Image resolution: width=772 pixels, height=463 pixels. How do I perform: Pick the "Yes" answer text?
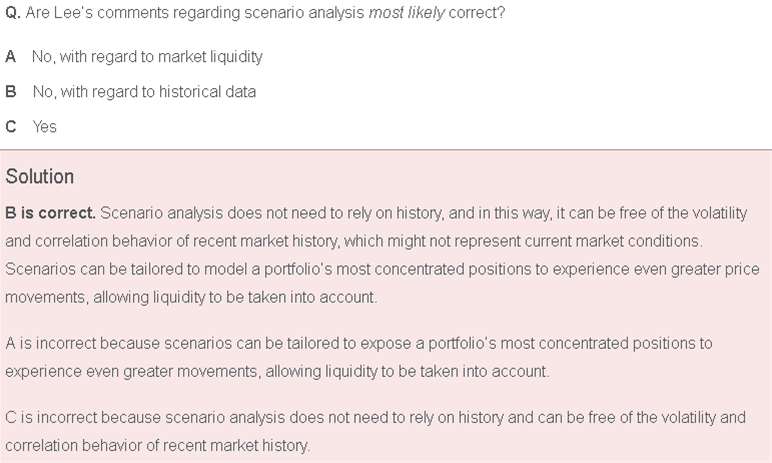click(x=44, y=127)
